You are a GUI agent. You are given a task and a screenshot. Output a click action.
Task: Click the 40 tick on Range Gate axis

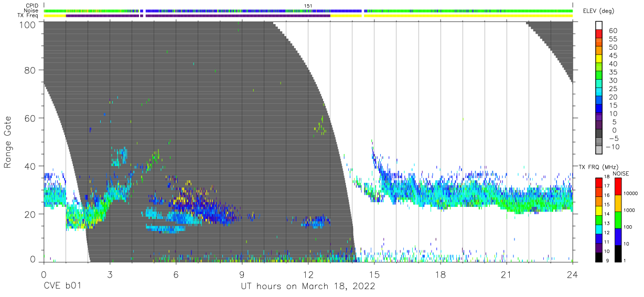click(x=30, y=166)
